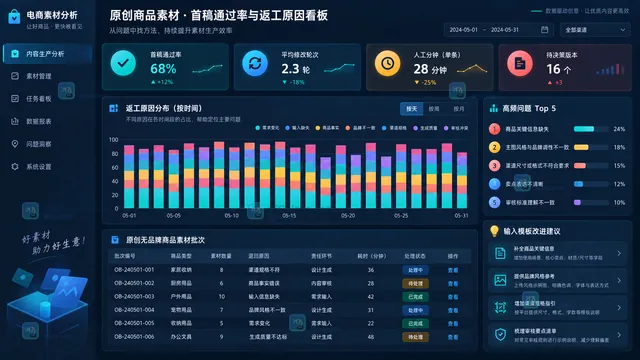
Task: Click 查看 link for batch OB-240501-001
Action: pyautogui.click(x=453, y=270)
